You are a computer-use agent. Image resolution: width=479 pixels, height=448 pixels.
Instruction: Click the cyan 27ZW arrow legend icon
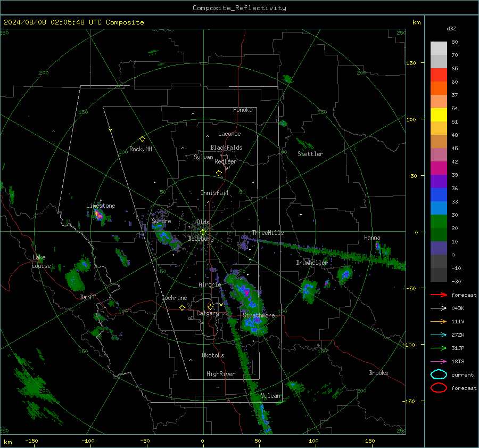tap(439, 335)
